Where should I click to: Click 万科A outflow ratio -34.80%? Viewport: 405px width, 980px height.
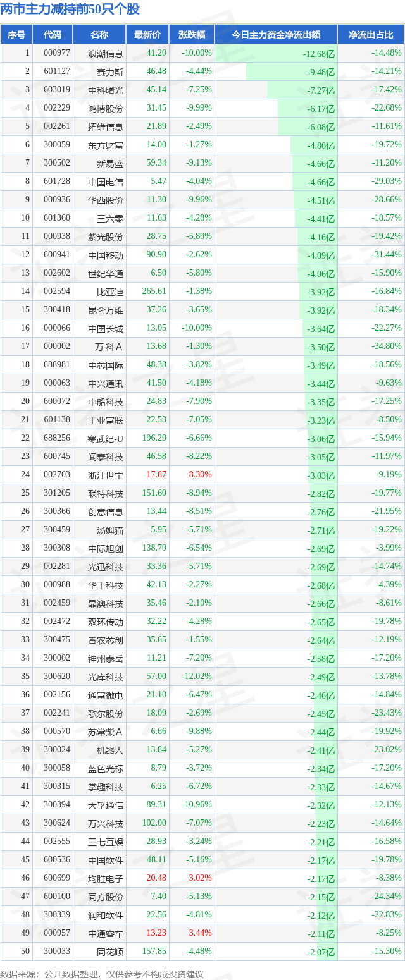[x=387, y=346]
